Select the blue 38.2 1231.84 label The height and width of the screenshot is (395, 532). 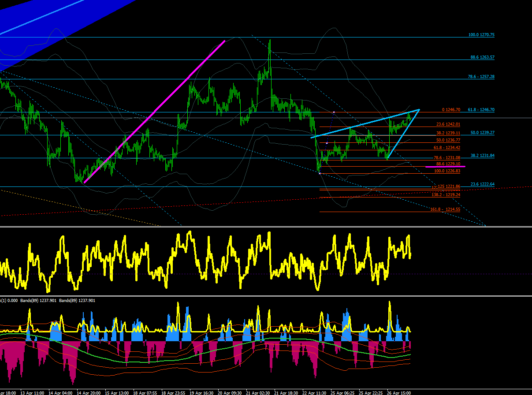point(482,155)
